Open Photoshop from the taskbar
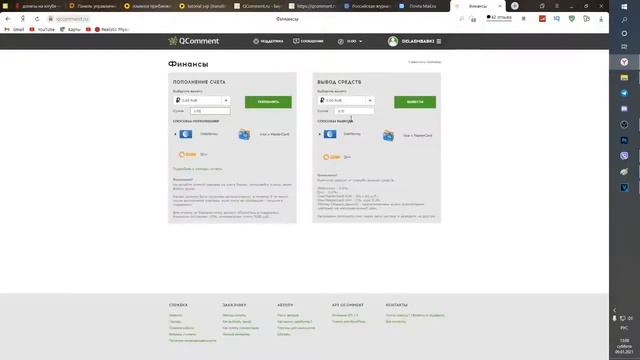640x360 pixels. [624, 140]
